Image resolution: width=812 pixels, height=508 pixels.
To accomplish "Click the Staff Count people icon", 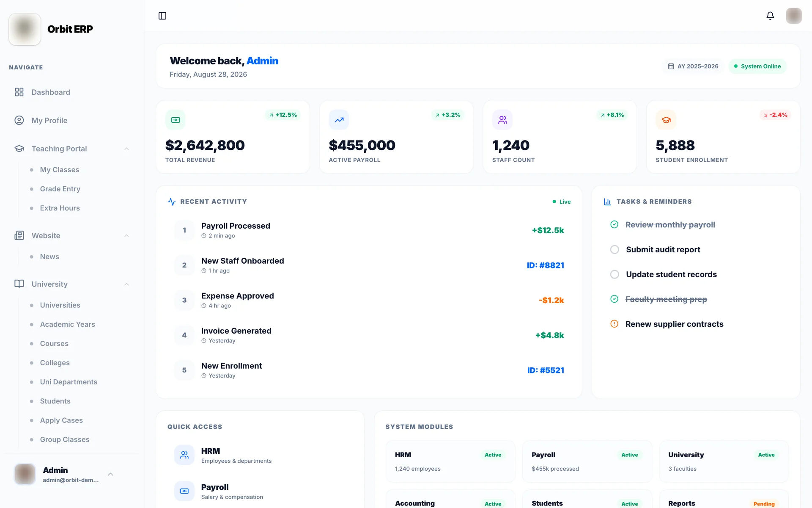I will pos(502,120).
